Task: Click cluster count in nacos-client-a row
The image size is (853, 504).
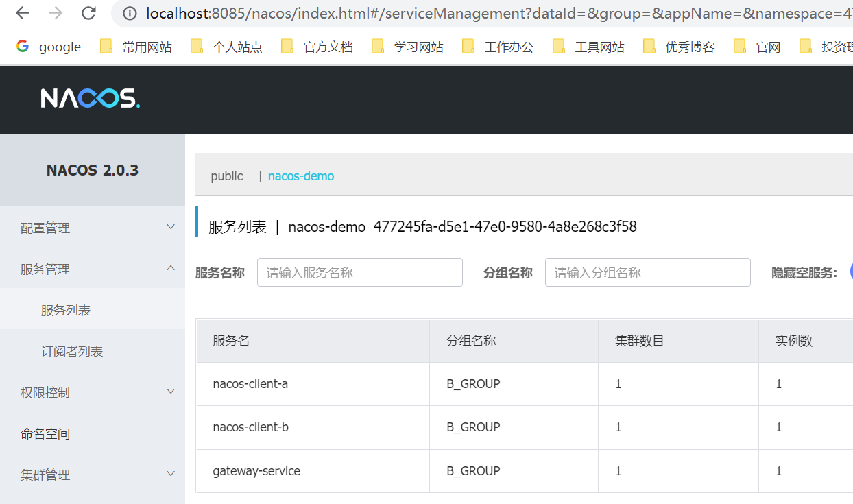Action: [618, 384]
